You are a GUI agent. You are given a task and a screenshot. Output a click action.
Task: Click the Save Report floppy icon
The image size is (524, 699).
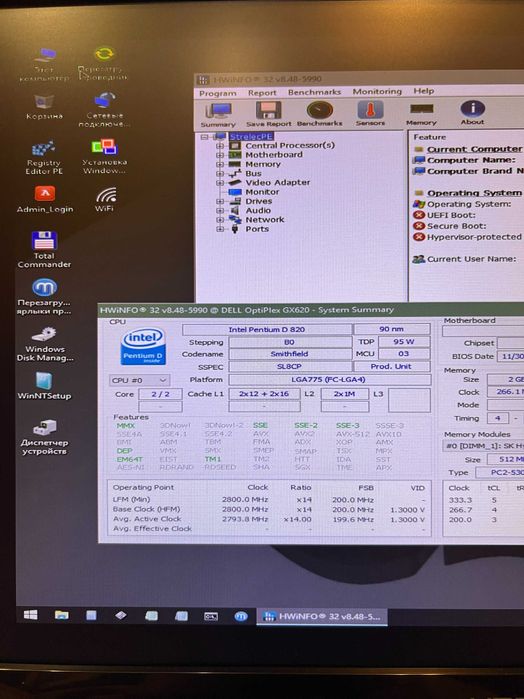click(x=268, y=115)
